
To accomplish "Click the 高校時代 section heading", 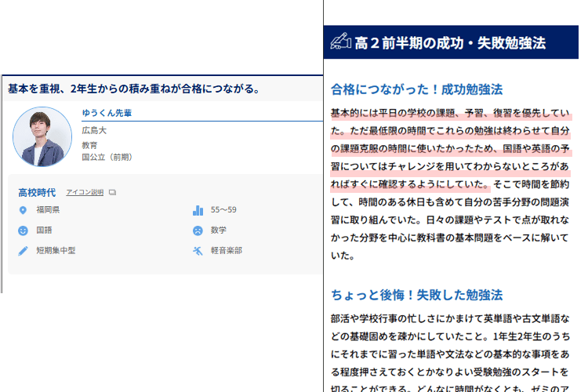I will point(37,193).
